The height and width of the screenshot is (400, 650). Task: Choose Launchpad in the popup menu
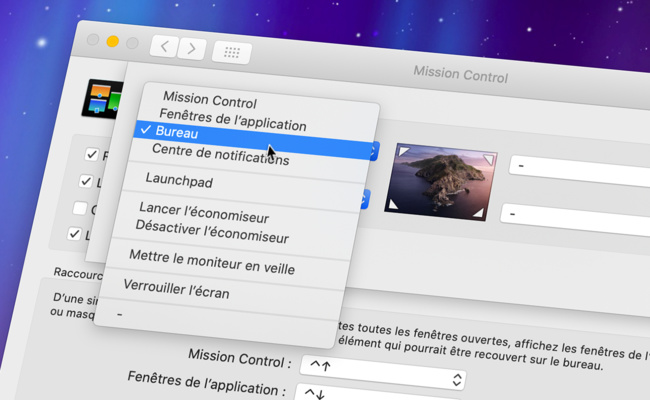pos(179,180)
